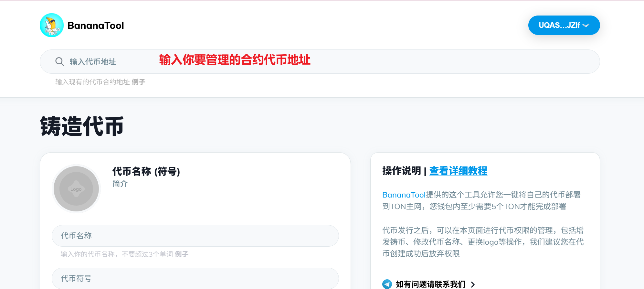This screenshot has width=644, height=289.
Task: Click the magnifier search icon
Action: (x=59, y=61)
